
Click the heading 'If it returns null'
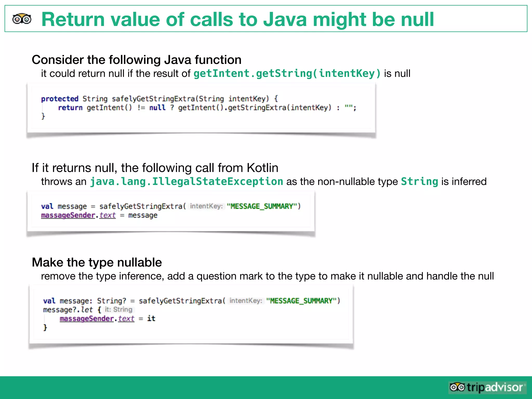click(155, 168)
